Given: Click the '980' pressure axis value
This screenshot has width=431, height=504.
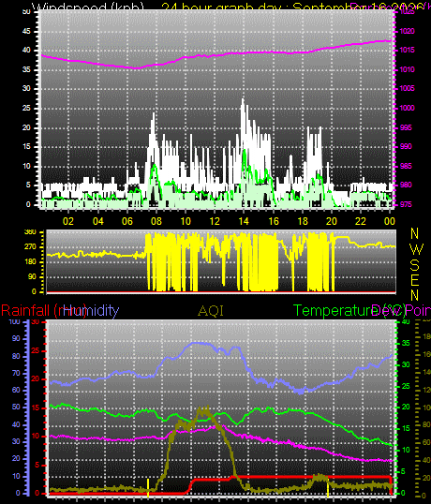Looking at the screenshot, I should pos(406,185).
